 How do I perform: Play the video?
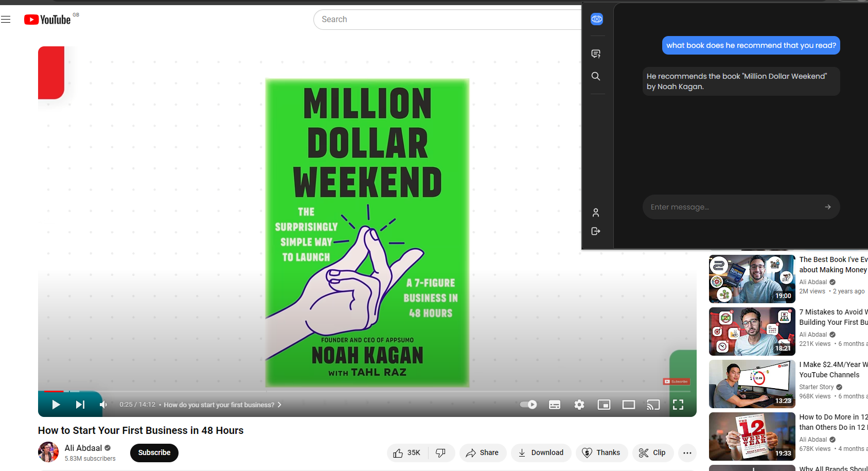click(x=56, y=405)
